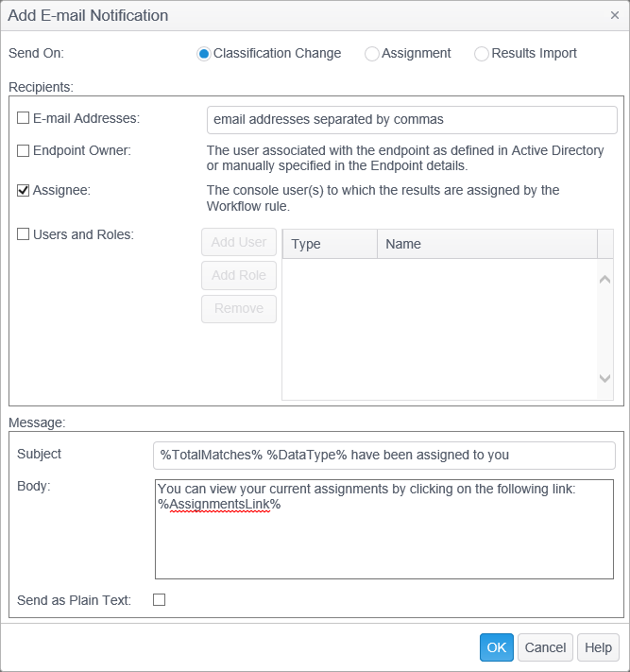Uncheck the Assignee recipient checkbox
630x672 pixels.
[24, 190]
